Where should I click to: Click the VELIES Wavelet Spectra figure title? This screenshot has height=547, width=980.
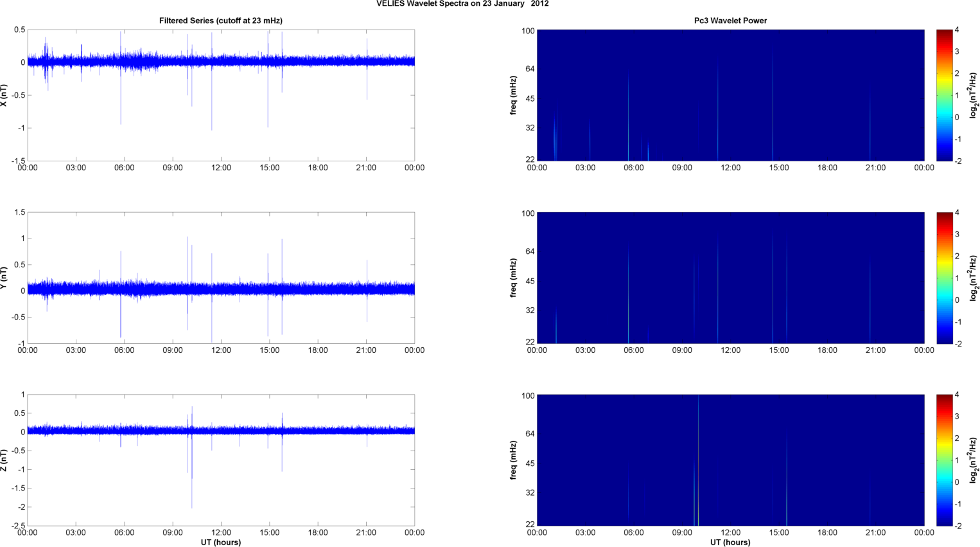(x=462, y=4)
